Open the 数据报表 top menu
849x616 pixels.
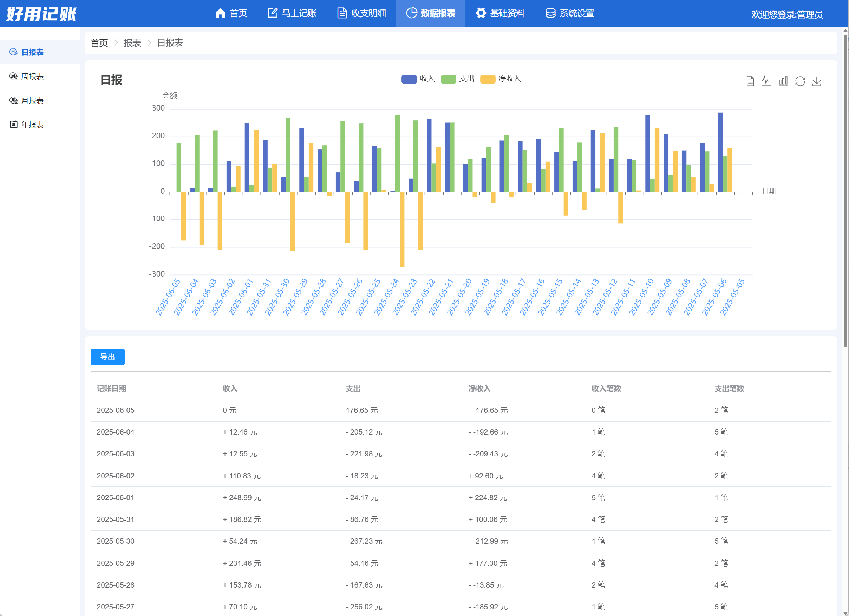[x=431, y=13]
